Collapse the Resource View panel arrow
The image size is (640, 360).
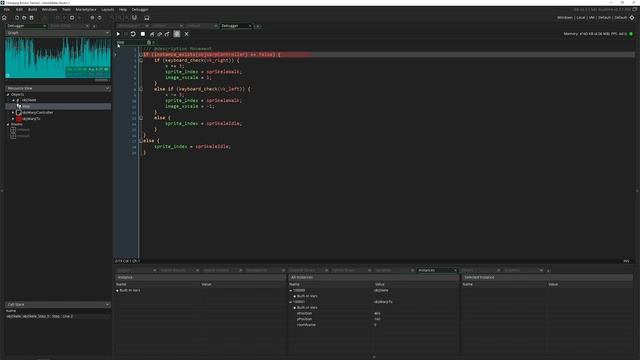point(107,88)
